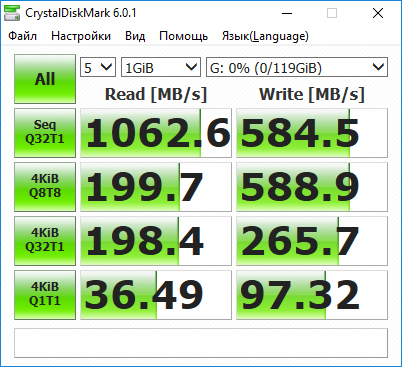The height and width of the screenshot is (367, 402).
Task: Start the 4KiB Q1T1 test
Action: 45,295
